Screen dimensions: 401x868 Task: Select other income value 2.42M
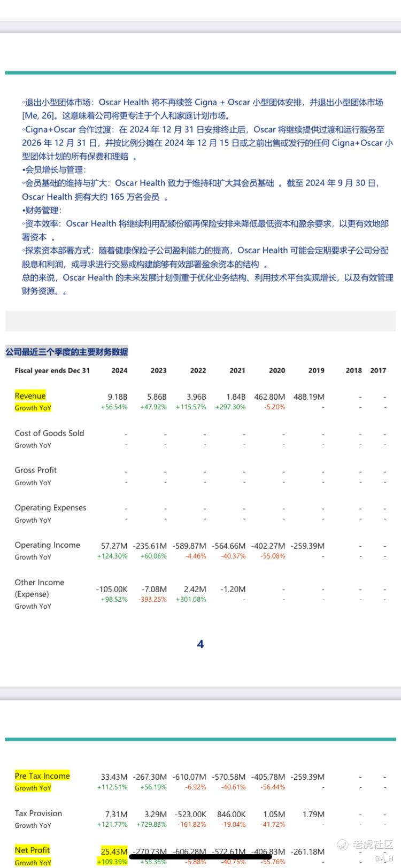(x=195, y=590)
